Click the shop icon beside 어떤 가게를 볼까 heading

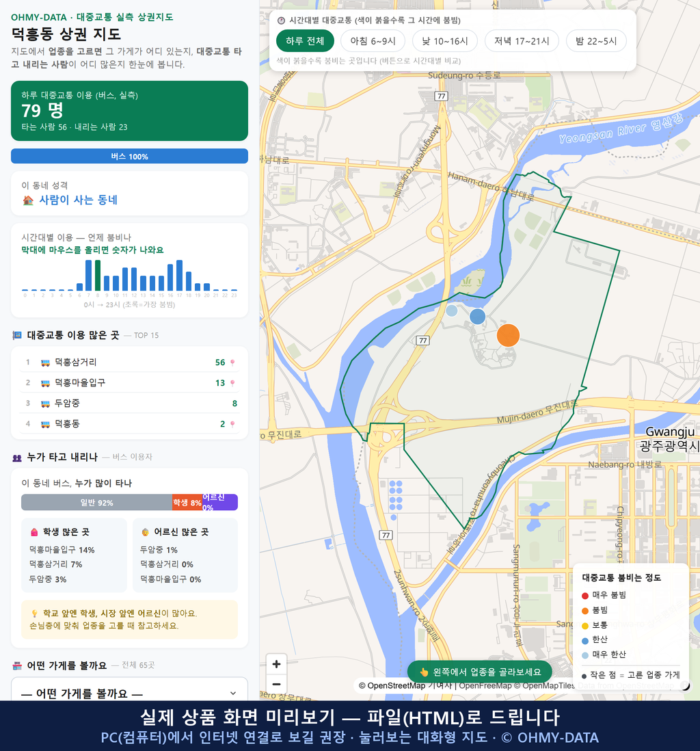17,666
